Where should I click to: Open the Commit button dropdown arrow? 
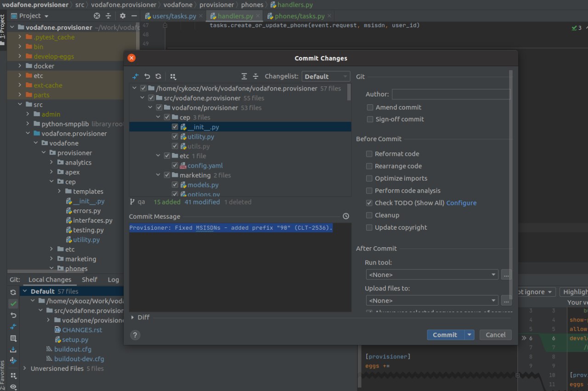469,335
